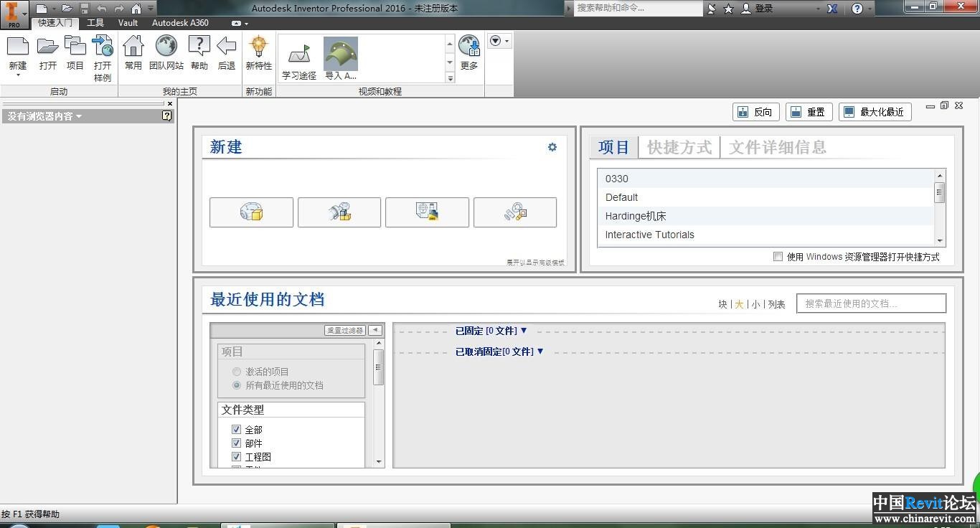Collapse the filter panel with arrow button

click(375, 330)
